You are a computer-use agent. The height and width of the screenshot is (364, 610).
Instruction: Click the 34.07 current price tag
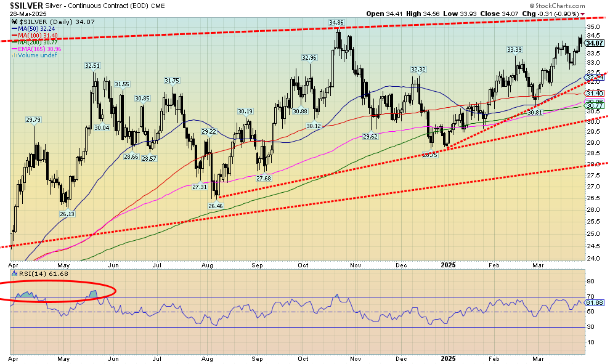click(594, 44)
